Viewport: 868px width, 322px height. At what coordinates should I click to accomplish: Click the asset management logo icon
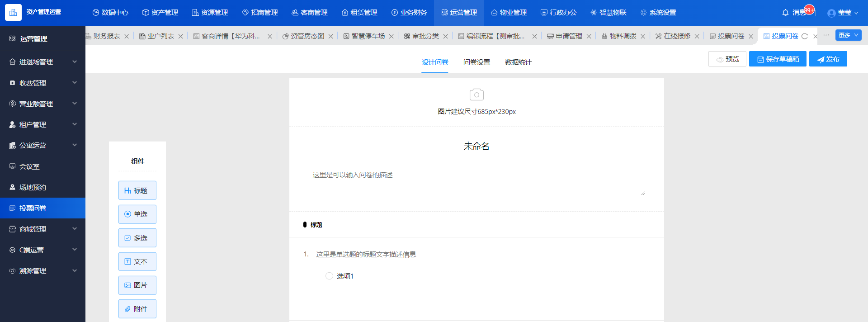13,12
